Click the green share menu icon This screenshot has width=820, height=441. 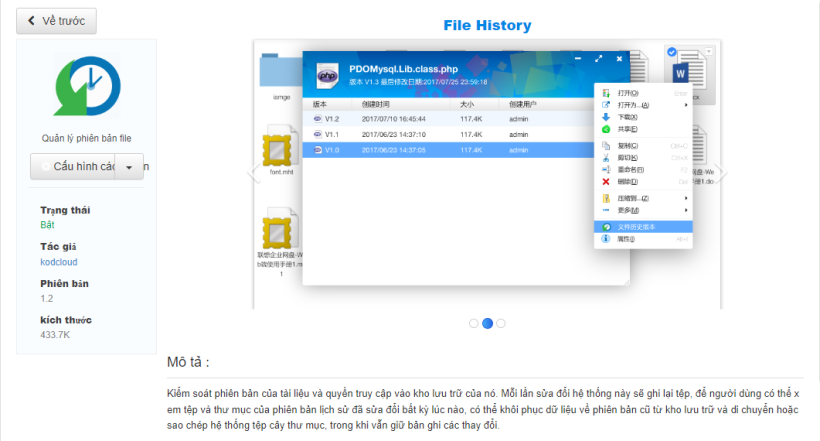click(x=606, y=129)
